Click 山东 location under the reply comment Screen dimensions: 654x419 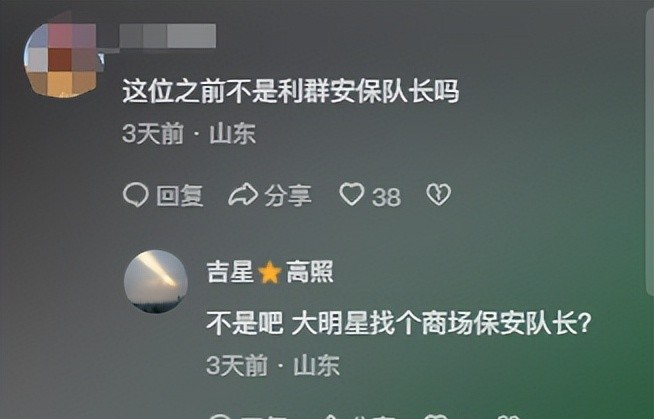tap(317, 366)
